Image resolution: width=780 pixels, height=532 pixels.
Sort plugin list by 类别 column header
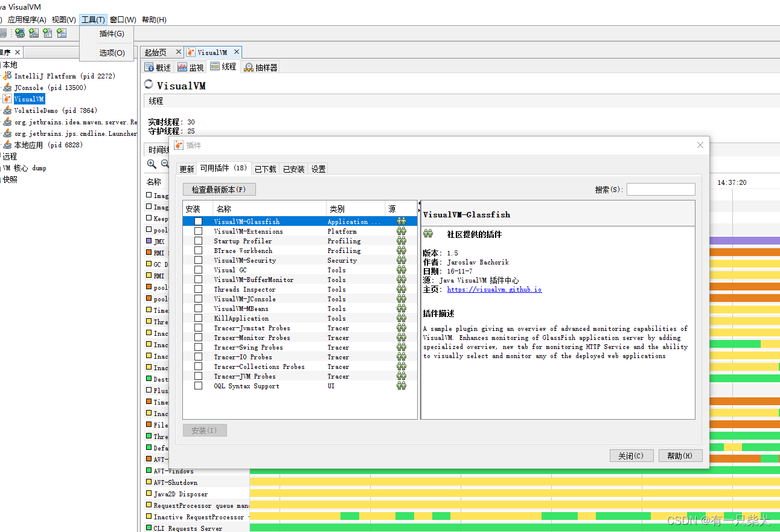(356, 209)
